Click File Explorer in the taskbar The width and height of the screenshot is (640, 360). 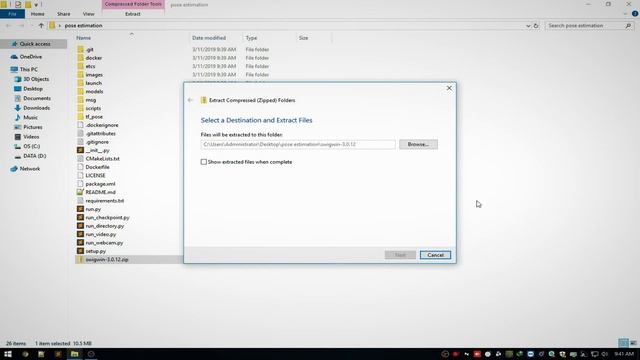click(x=74, y=354)
